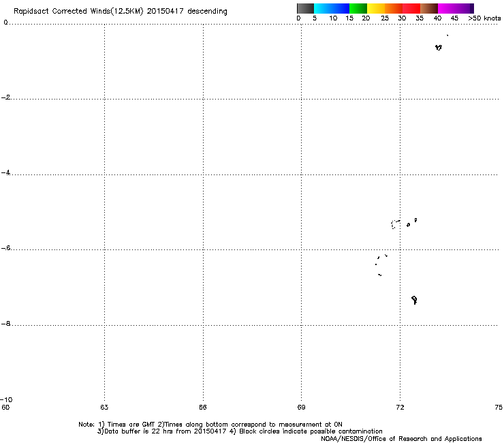Image resolution: width=504 pixels, height=443 pixels.
Task: Click the '25' legend scale label
Action: [x=385, y=18]
